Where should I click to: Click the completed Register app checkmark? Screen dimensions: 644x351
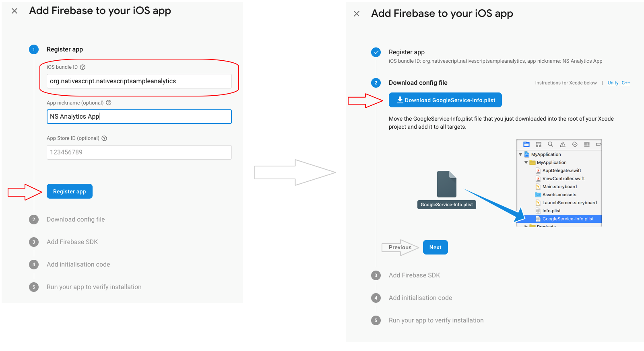coord(376,52)
